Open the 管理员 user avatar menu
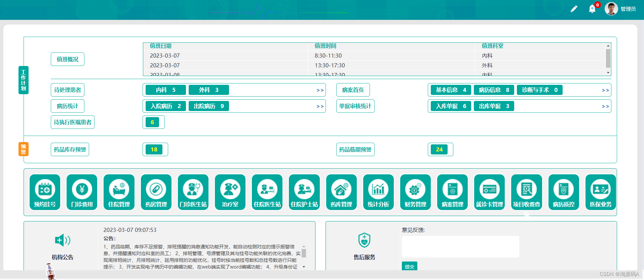The image size is (644, 280). pos(611,9)
